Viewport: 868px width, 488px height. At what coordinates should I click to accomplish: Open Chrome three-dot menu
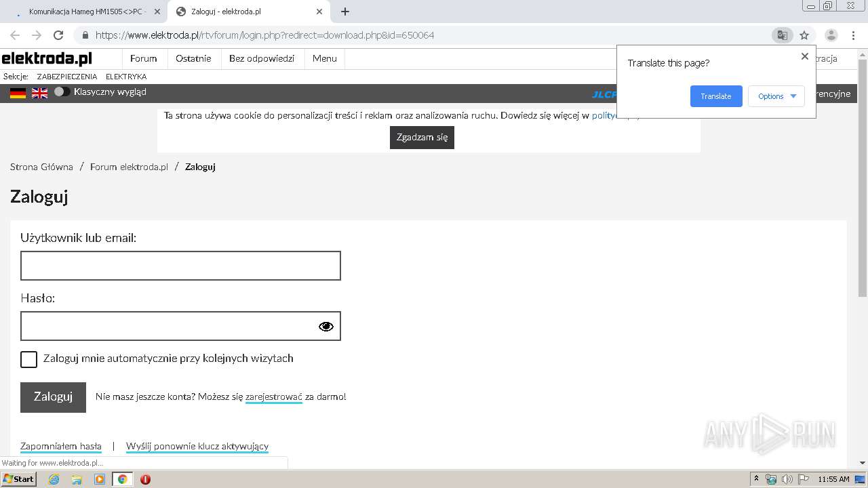852,35
